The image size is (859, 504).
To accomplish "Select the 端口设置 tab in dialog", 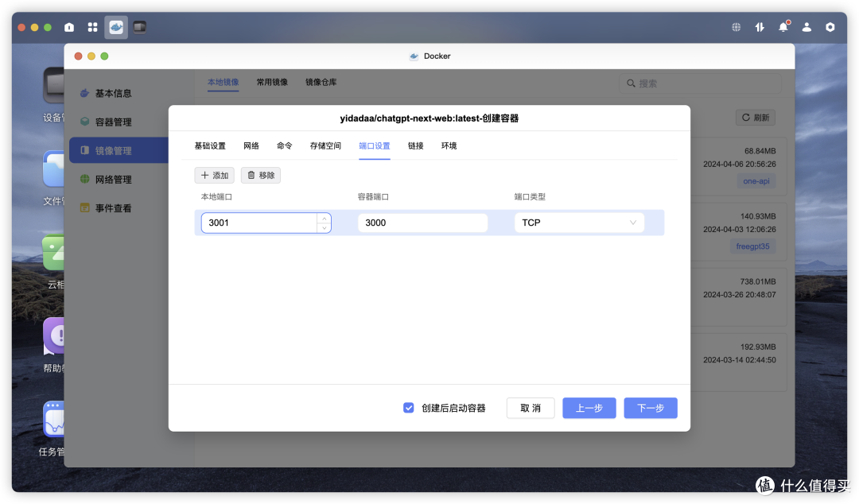I will point(375,145).
